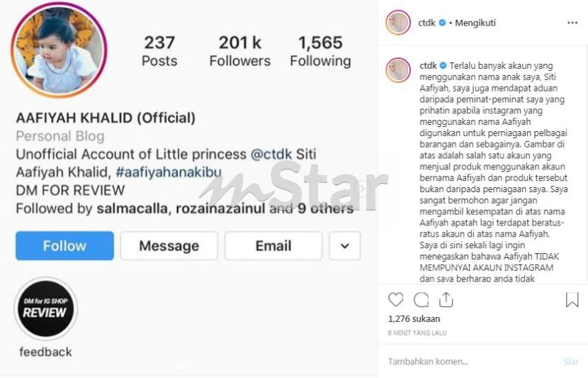588x378 pixels.
Task: Click the Email button
Action: 273,246
